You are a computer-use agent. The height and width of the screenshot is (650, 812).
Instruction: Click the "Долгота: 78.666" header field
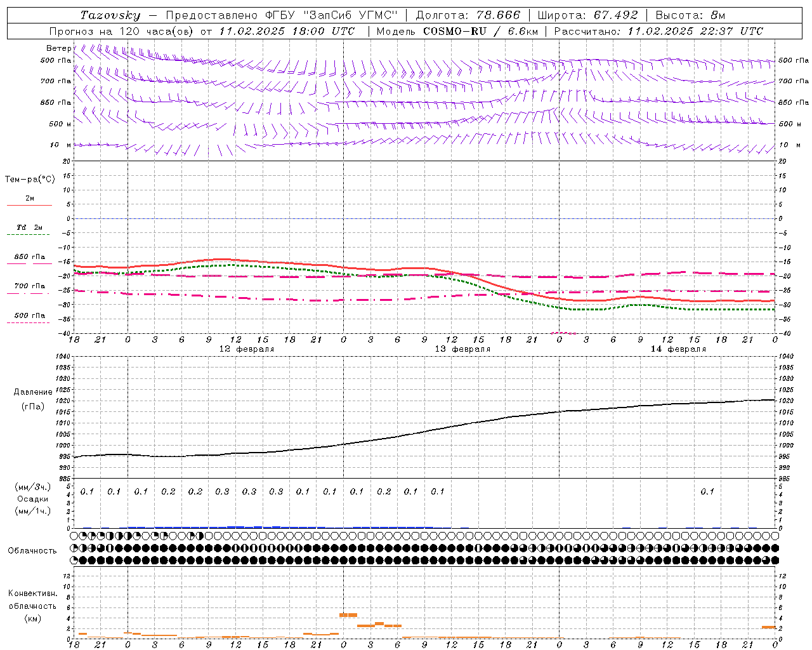[468, 15]
